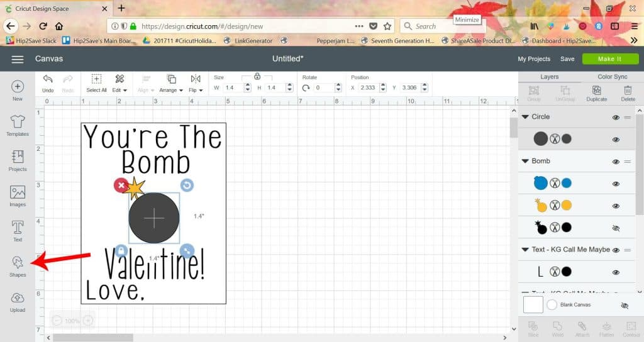Viewport: 644px width, 342px height.
Task: Open a new browser tab
Action: [x=121, y=8]
